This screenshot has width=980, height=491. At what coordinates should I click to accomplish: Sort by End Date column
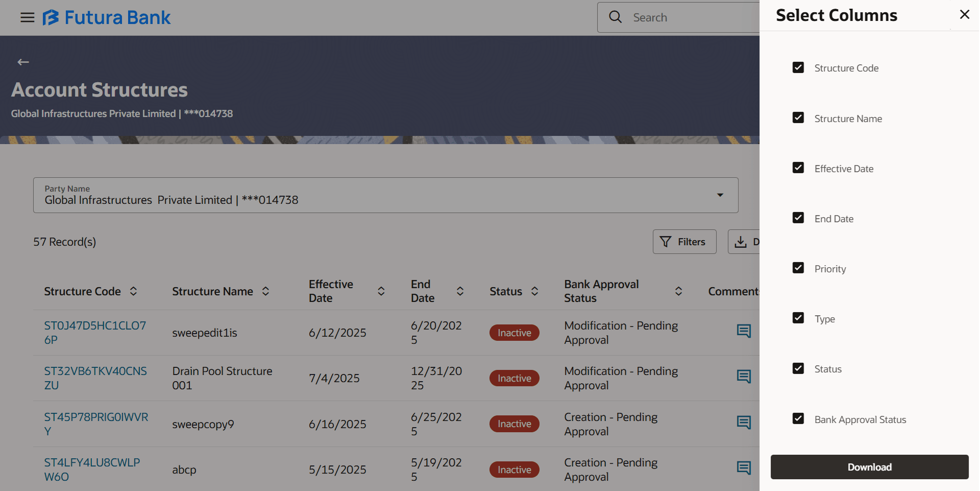click(460, 291)
